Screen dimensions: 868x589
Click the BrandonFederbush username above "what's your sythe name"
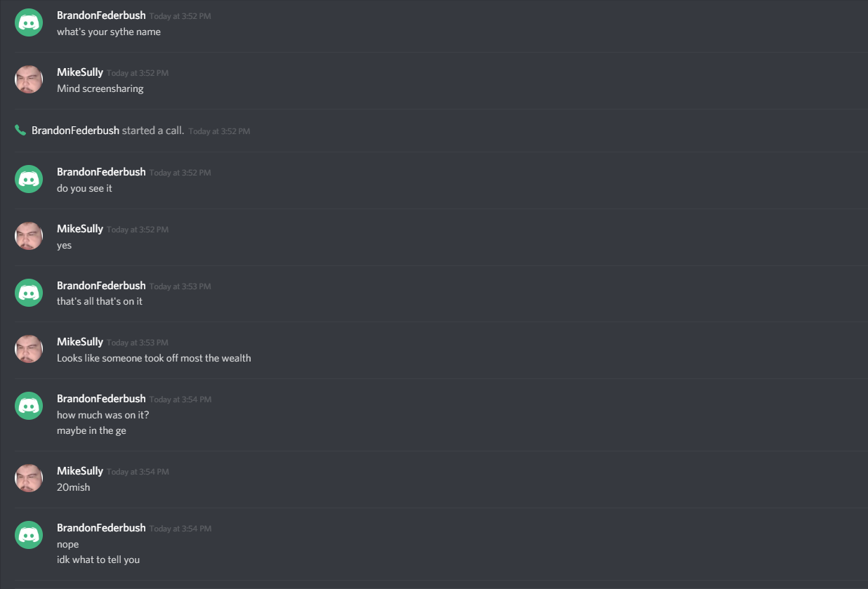coord(101,15)
